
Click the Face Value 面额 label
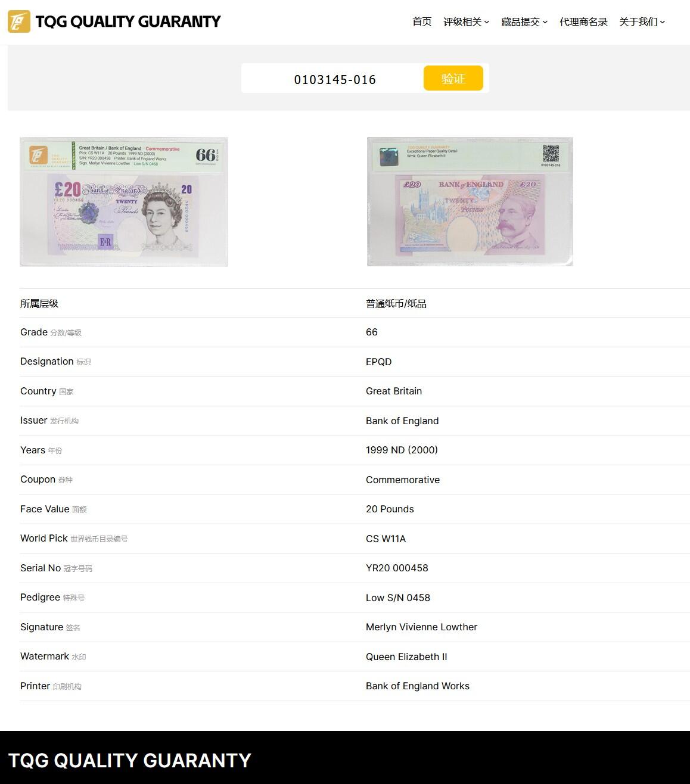point(54,509)
